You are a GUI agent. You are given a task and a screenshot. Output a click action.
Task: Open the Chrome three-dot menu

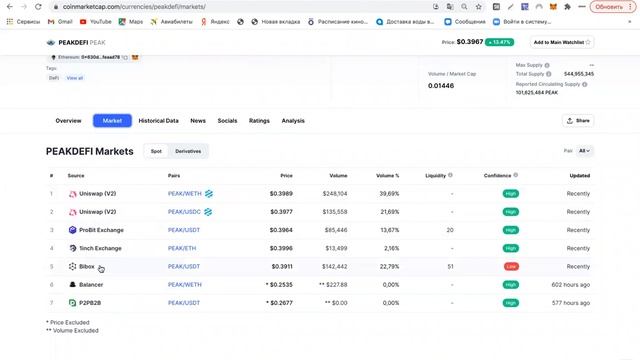(631, 7)
